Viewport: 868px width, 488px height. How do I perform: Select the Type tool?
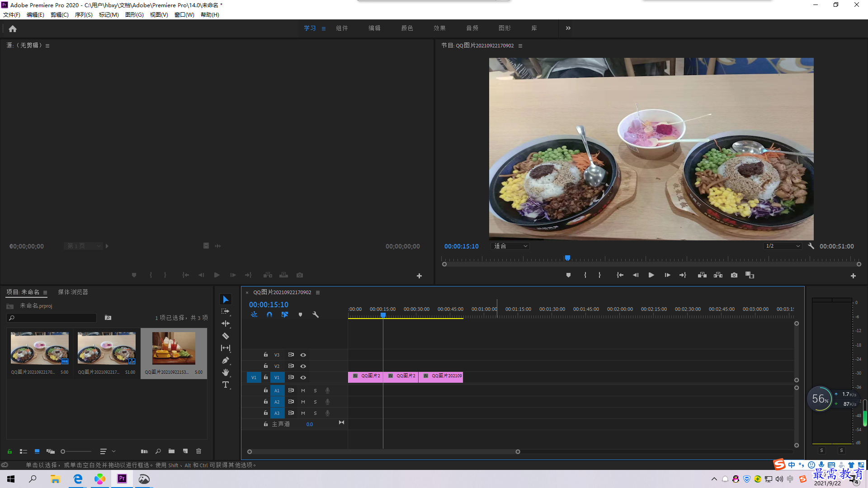(x=226, y=385)
